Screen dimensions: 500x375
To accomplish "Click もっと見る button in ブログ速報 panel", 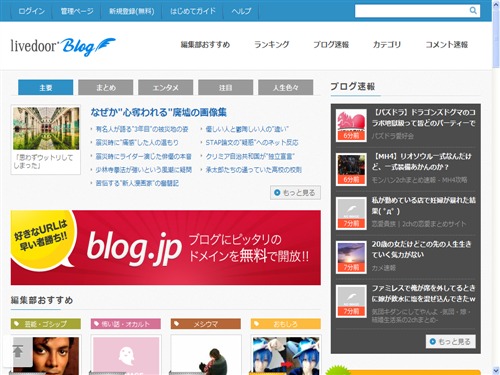I will [450, 342].
